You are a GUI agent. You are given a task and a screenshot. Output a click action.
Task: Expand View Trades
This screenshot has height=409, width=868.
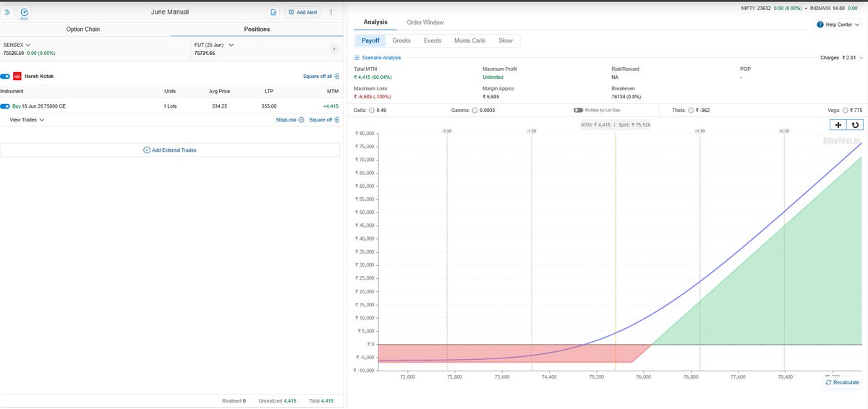click(27, 120)
